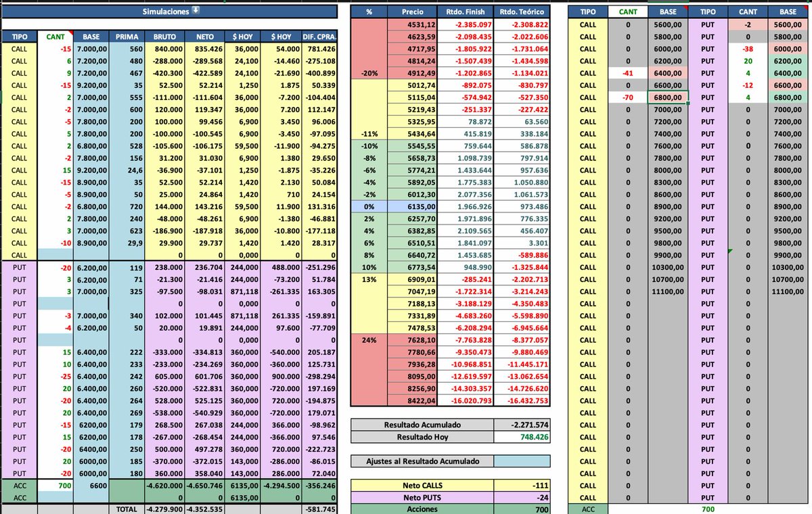Select the Neto CALLS label cell
The image size is (812, 514).
pos(422,485)
